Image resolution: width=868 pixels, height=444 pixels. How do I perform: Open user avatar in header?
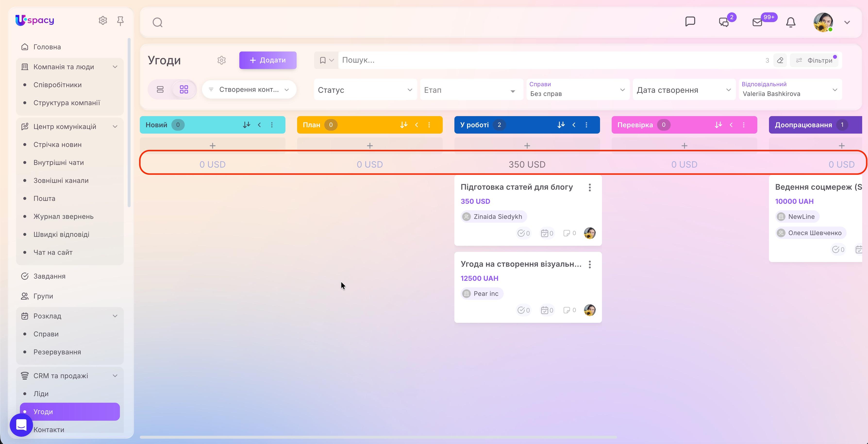tap(823, 23)
